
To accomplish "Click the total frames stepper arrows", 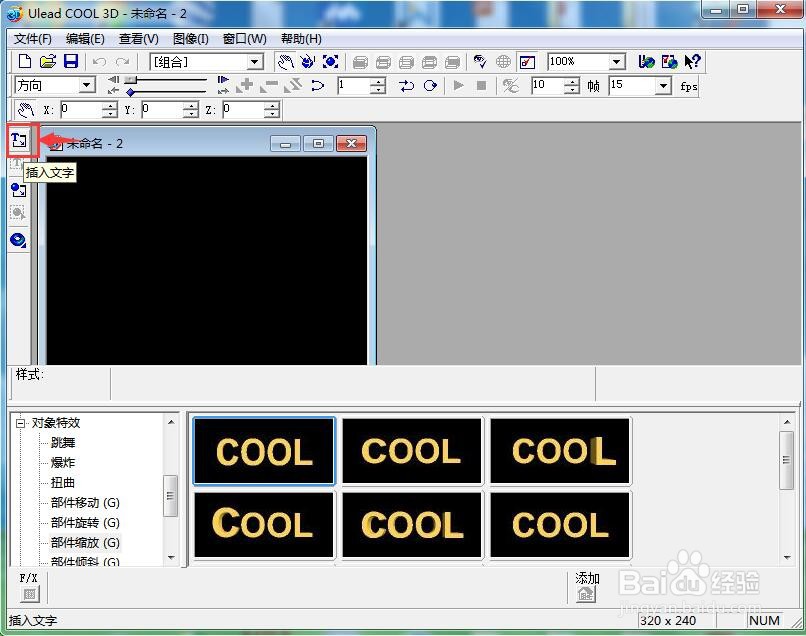I will pos(572,85).
